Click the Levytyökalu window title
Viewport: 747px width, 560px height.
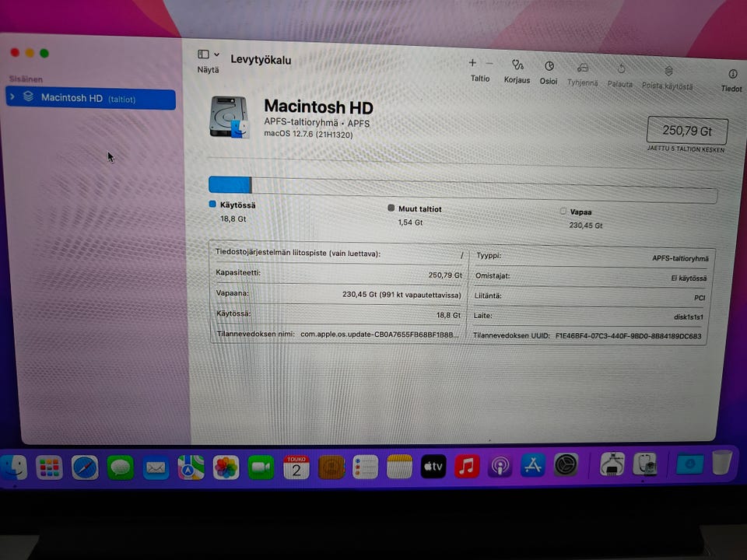261,60
